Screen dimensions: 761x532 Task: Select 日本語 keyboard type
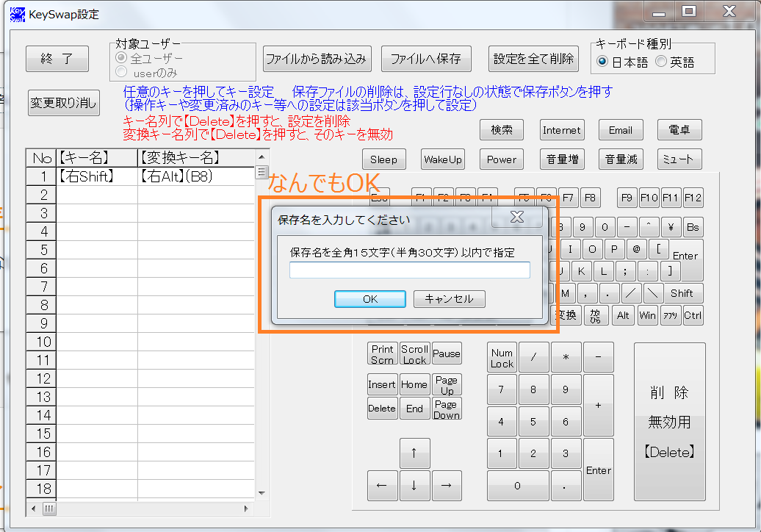pos(602,62)
